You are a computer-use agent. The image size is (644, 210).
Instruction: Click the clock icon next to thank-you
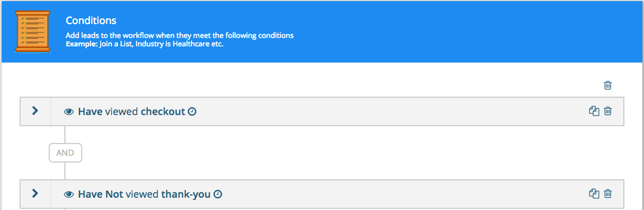click(x=218, y=194)
